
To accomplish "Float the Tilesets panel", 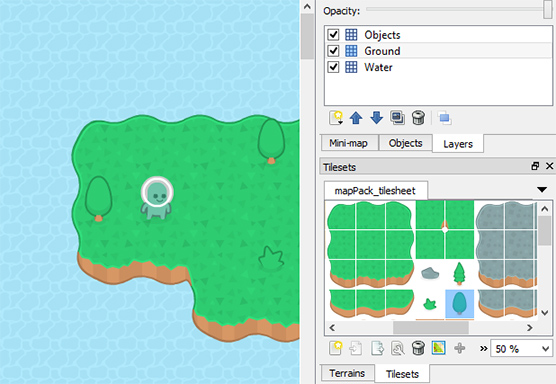I will [x=535, y=166].
